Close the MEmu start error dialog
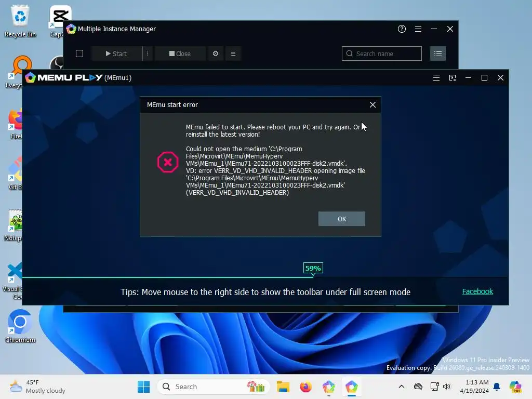The width and height of the screenshot is (532, 399). tap(373, 105)
